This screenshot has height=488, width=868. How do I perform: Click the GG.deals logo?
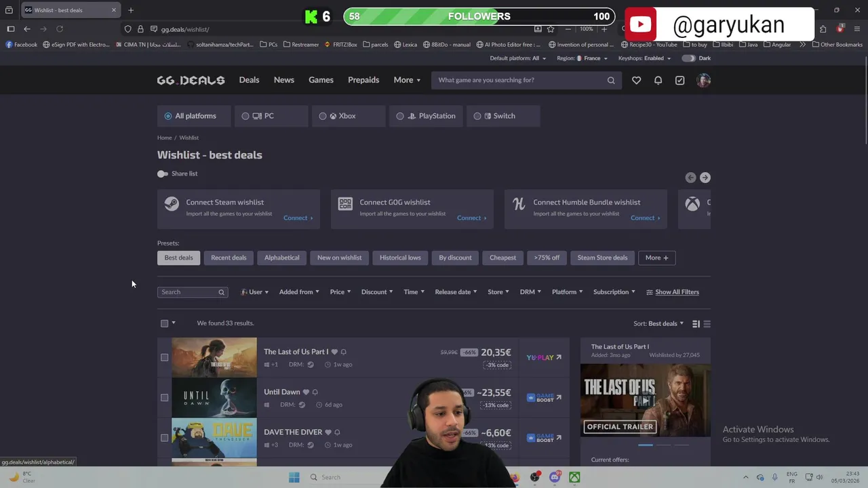pos(191,80)
